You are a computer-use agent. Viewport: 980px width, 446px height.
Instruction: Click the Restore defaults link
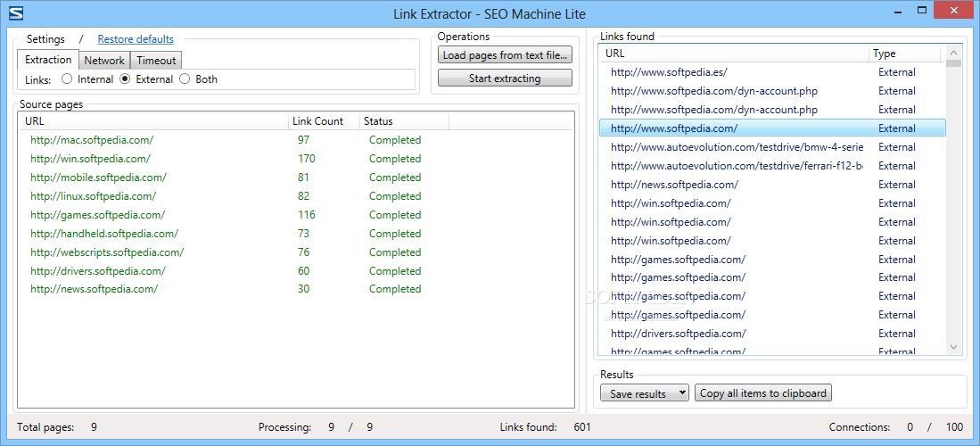coord(136,39)
